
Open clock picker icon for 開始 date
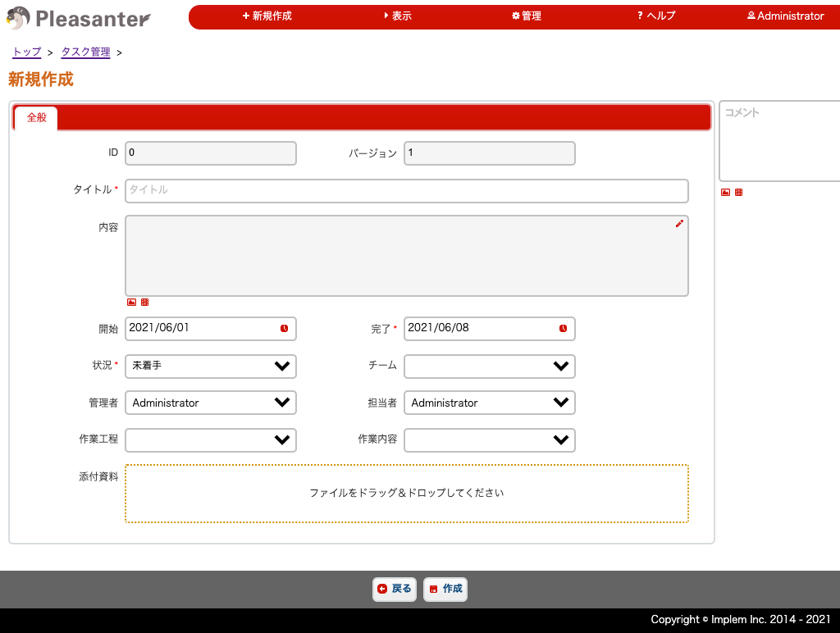coord(285,328)
